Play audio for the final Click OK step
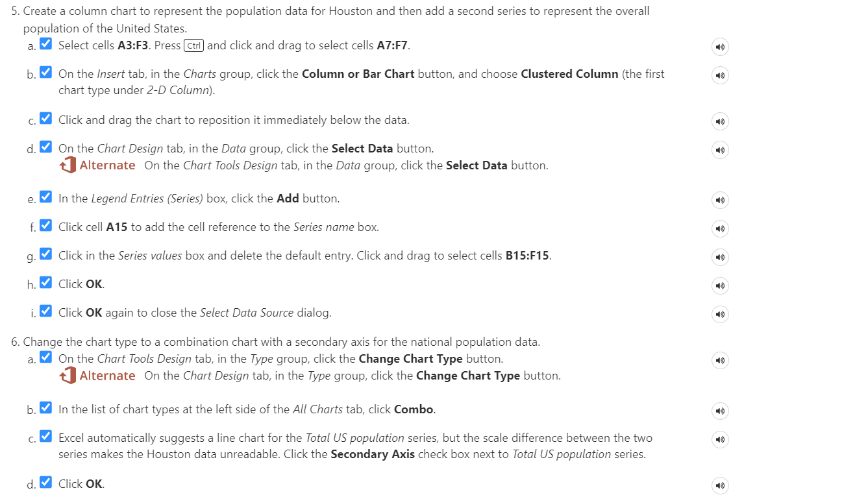This screenshot has height=497, width=868. (x=719, y=485)
